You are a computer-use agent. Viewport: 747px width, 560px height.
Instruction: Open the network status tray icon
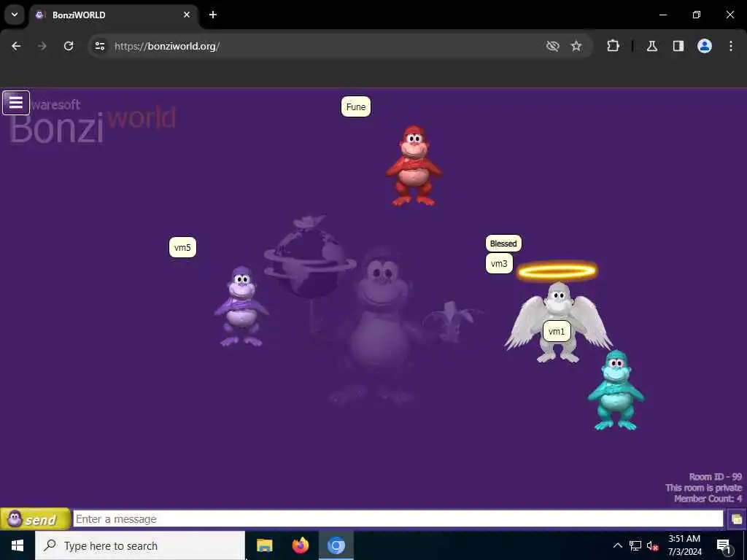[x=635, y=545]
